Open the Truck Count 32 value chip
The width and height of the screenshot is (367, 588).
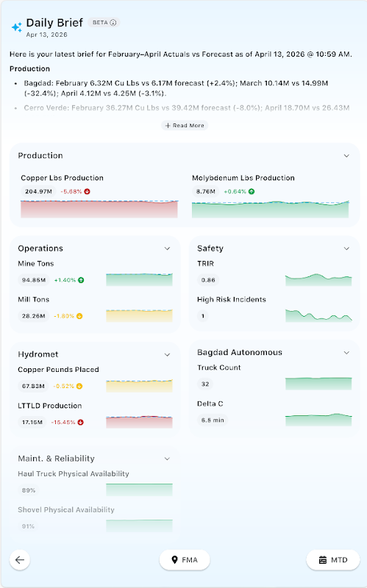point(205,384)
